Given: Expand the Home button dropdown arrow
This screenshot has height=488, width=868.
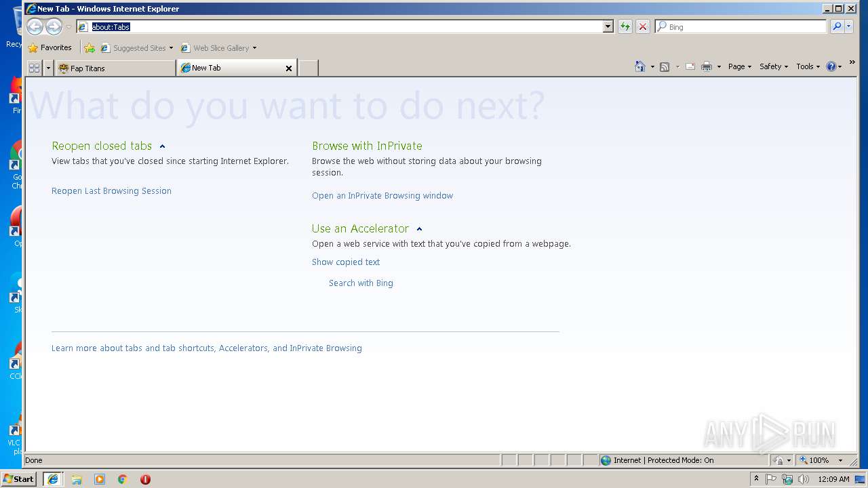Looking at the screenshot, I should pos(652,66).
